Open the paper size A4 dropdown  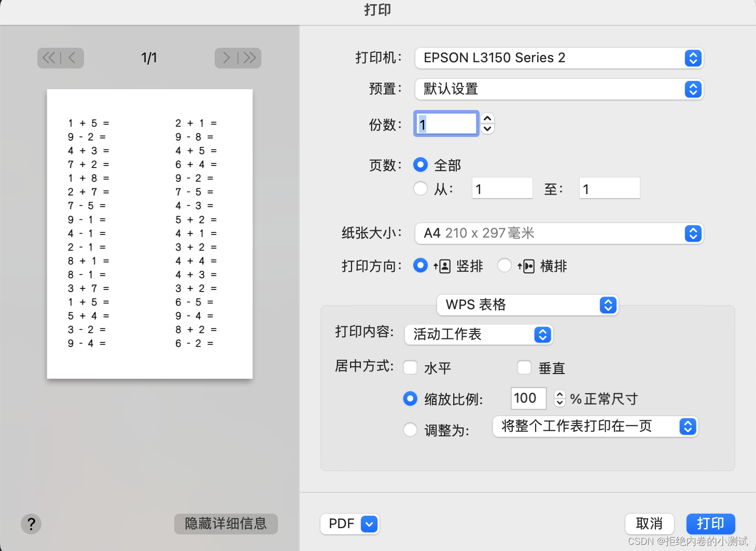pos(559,233)
